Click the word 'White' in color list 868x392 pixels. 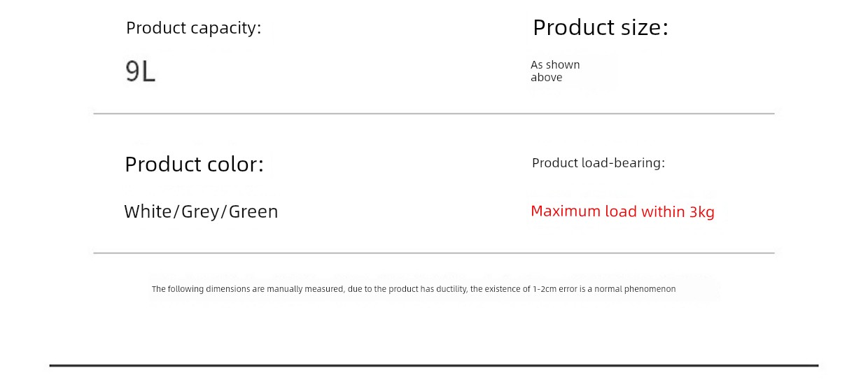click(x=148, y=211)
